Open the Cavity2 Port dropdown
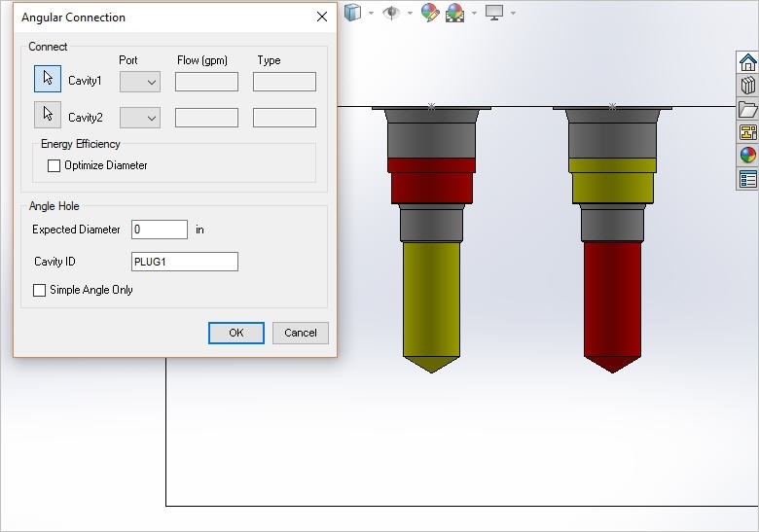The height and width of the screenshot is (532, 759). click(140, 118)
